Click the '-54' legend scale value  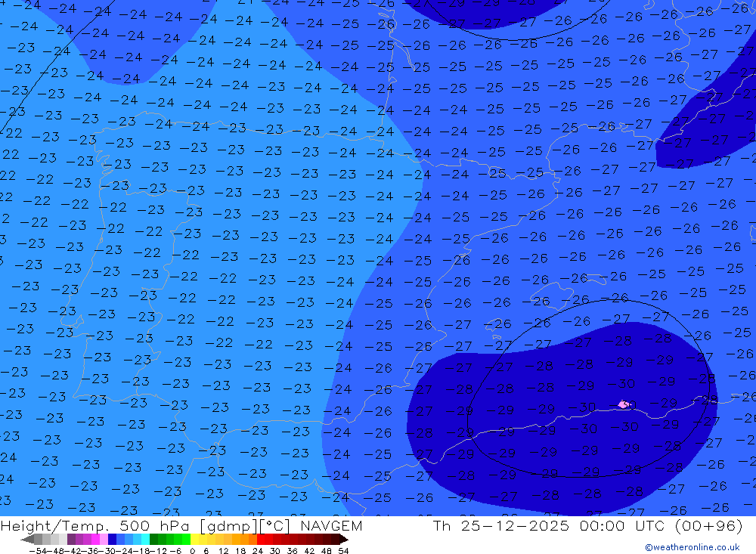coord(38,551)
